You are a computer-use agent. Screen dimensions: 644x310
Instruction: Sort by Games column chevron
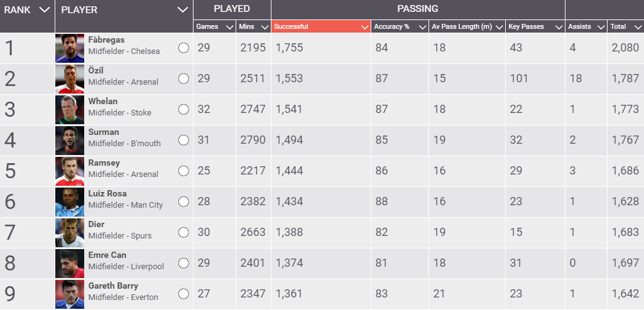coord(229,27)
